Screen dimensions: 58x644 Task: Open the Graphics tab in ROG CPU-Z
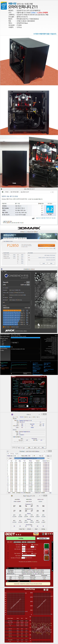(x=35, y=379)
